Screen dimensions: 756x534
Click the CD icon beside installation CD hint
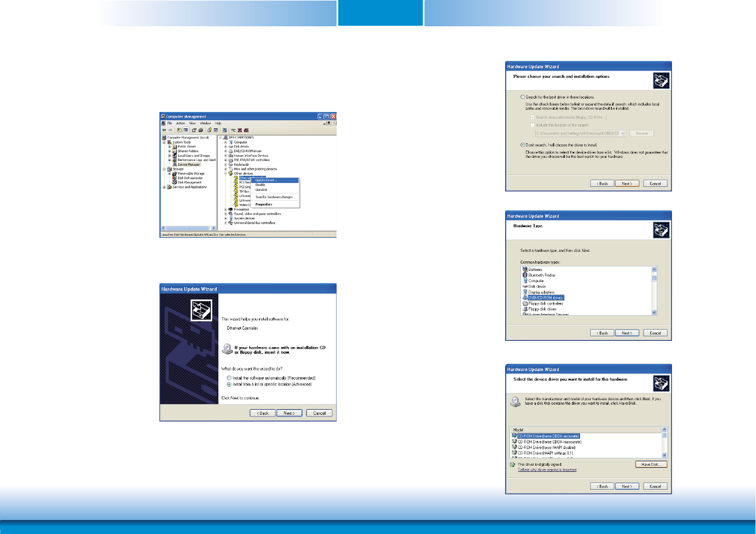227,349
